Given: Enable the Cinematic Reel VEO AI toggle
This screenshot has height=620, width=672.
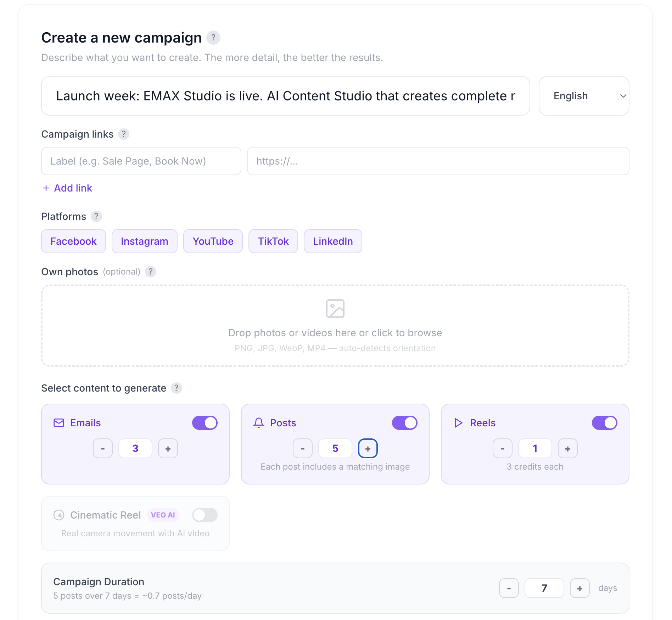Looking at the screenshot, I should pos(205,515).
